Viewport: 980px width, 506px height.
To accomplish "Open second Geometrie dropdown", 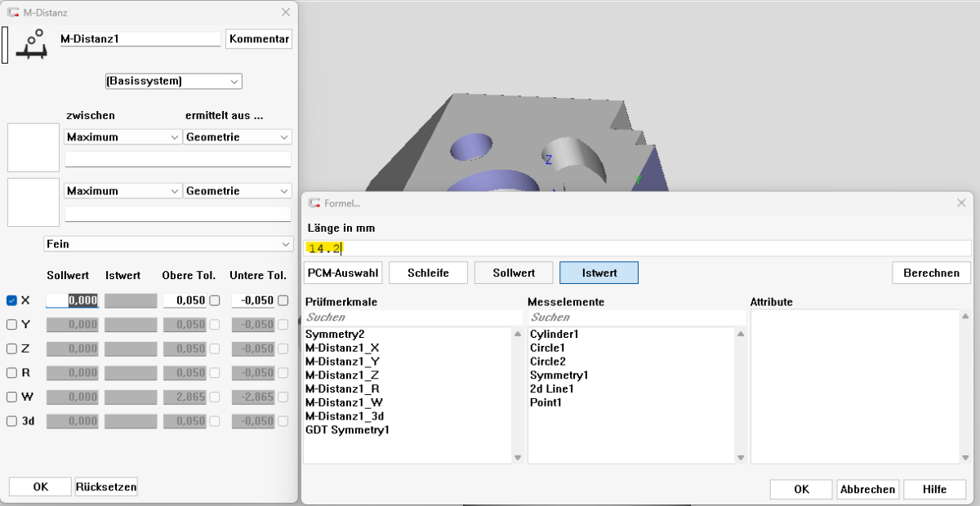I will [237, 191].
